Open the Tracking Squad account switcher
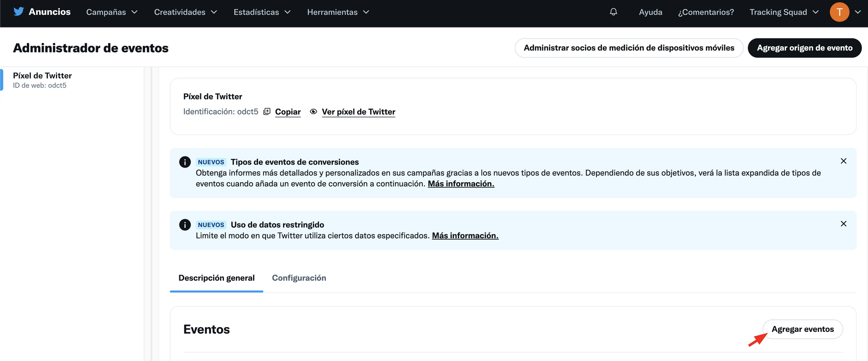868x361 pixels. click(x=784, y=12)
